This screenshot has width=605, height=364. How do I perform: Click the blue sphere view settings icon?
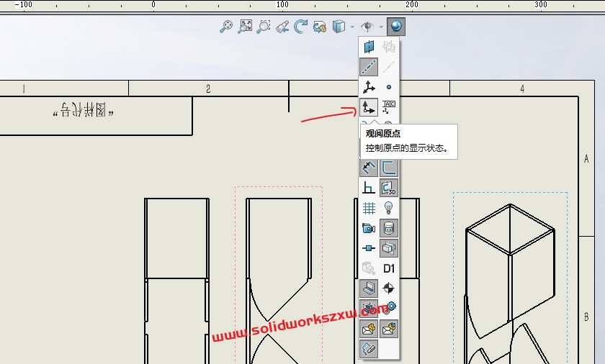(396, 27)
